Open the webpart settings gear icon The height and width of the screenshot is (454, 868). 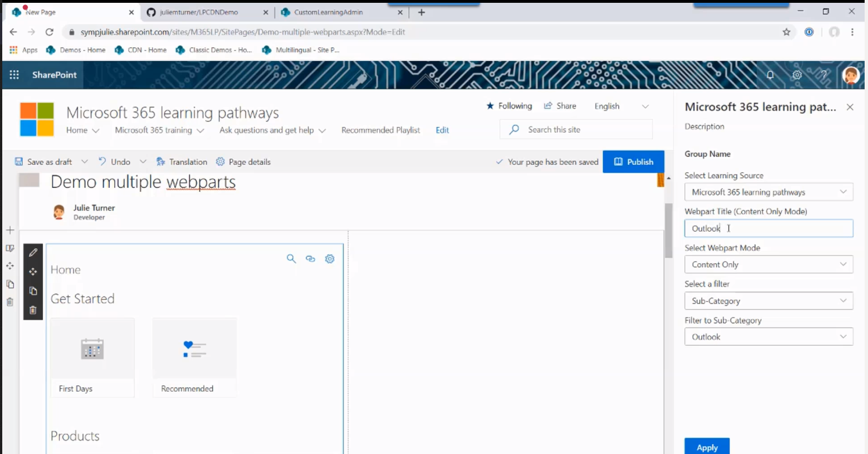point(329,258)
